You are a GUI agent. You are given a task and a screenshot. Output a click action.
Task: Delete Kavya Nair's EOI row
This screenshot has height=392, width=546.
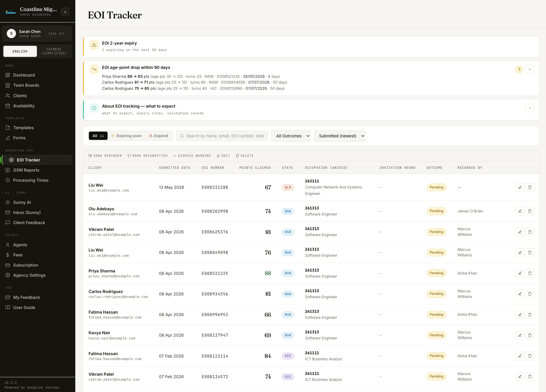(x=530, y=335)
